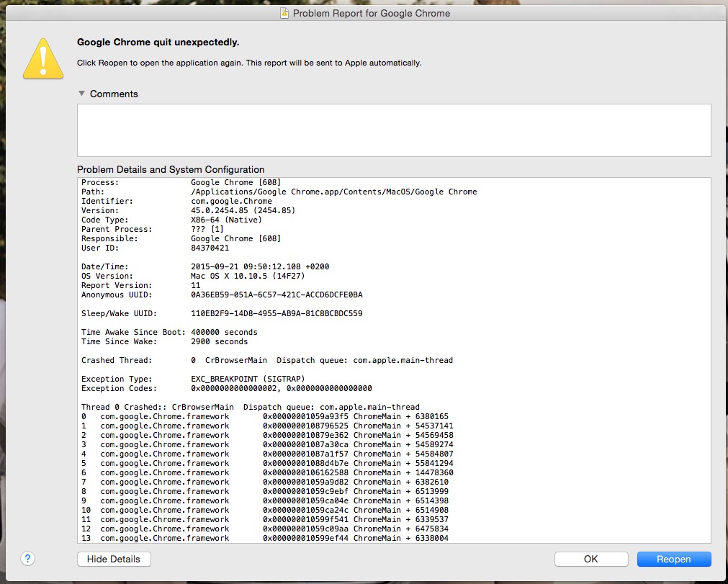
Task: Click the help question mark button
Action: tap(28, 559)
